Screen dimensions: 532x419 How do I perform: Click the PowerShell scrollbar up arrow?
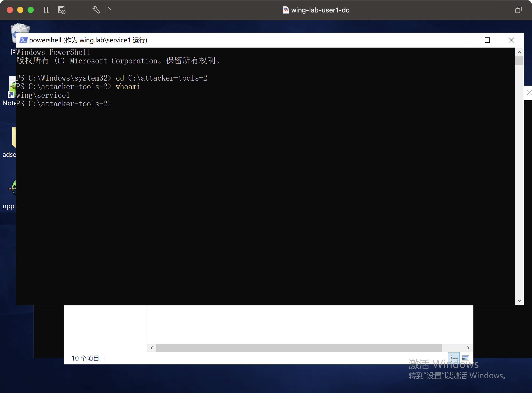pyautogui.click(x=519, y=52)
